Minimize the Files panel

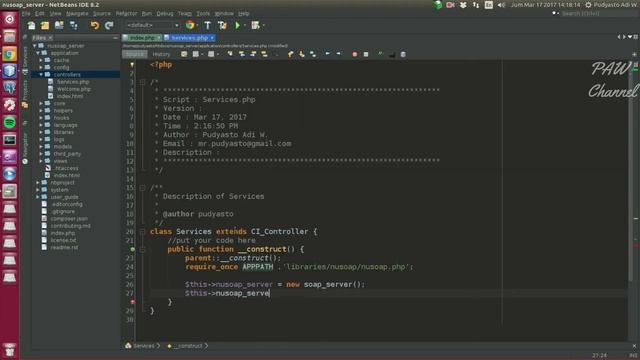click(116, 38)
